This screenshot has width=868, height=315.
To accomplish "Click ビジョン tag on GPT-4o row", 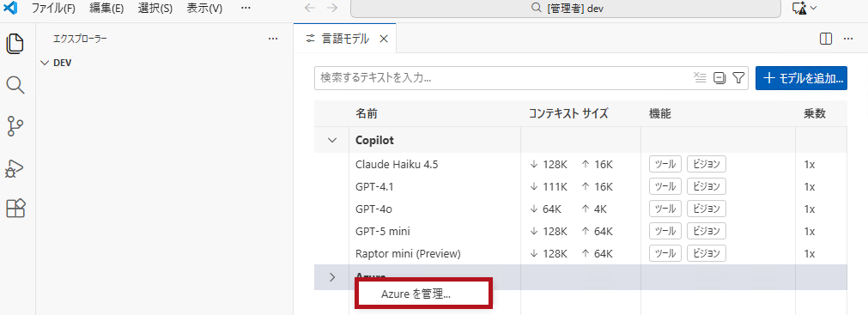I will tap(707, 209).
